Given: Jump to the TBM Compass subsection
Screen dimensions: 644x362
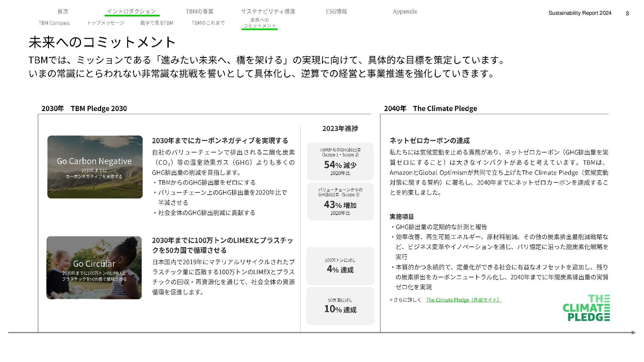Looking at the screenshot, I should [x=54, y=23].
